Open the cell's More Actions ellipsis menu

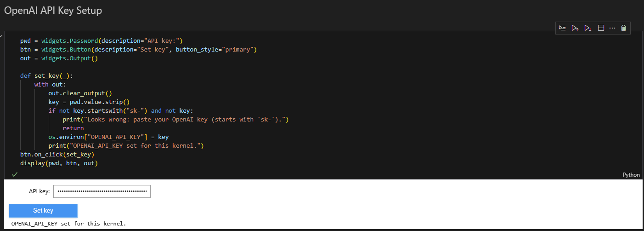click(612, 28)
